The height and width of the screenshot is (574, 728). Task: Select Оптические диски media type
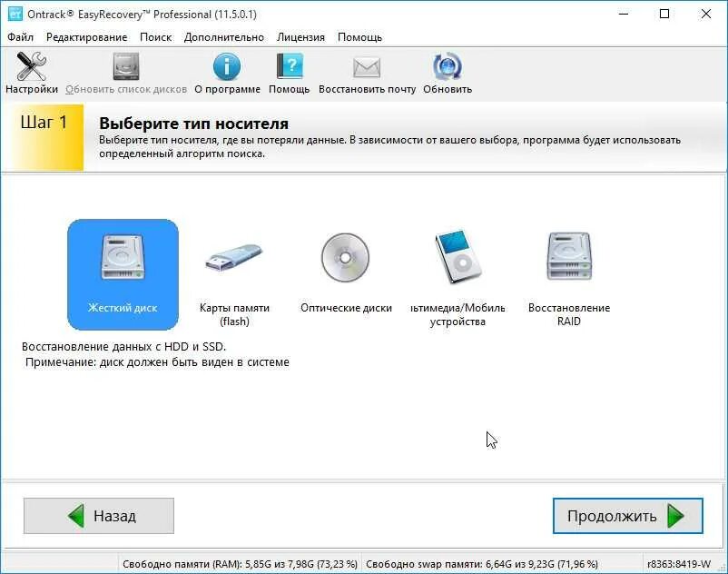[x=346, y=274]
